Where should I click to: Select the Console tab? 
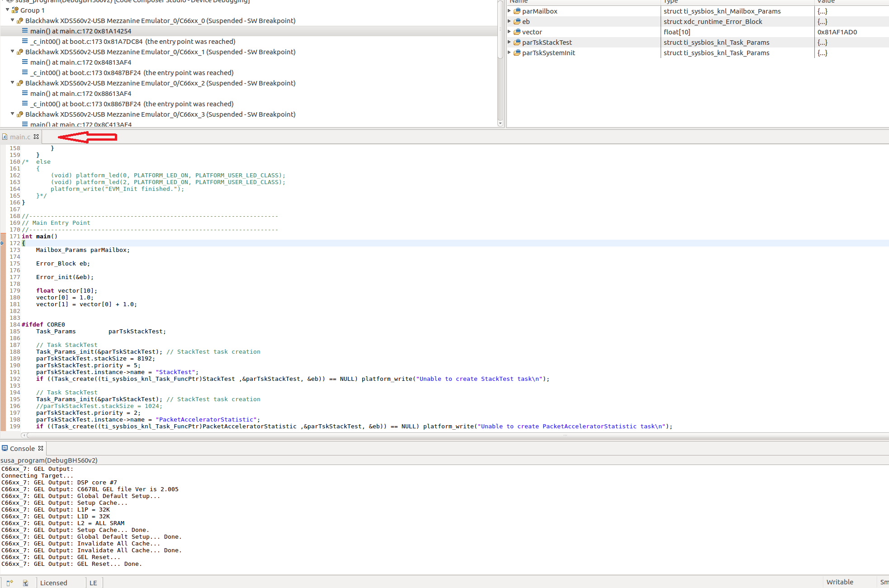click(x=22, y=448)
